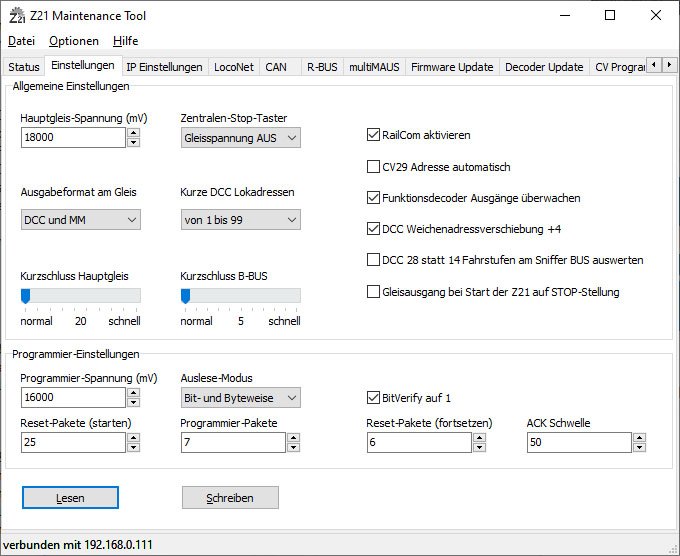Open Auslese-Modus dropdown
The image size is (680, 556).
241,398
